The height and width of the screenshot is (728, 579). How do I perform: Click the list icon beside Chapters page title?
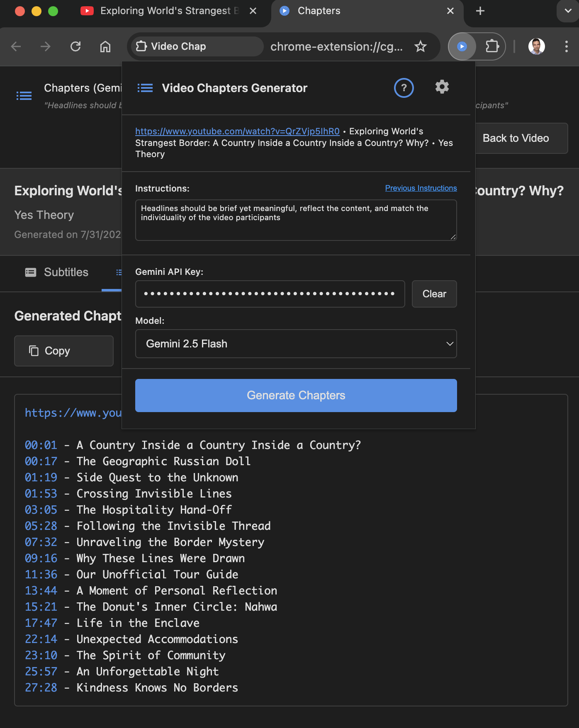(x=24, y=96)
